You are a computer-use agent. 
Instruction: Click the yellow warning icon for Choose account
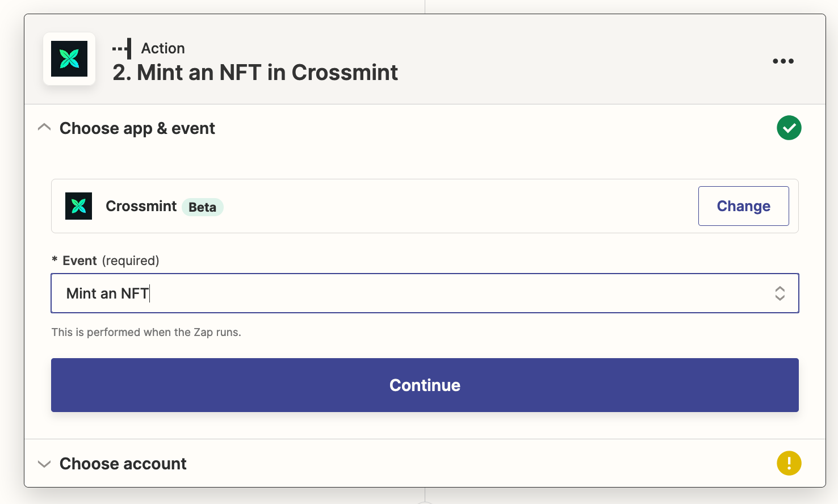tap(789, 463)
